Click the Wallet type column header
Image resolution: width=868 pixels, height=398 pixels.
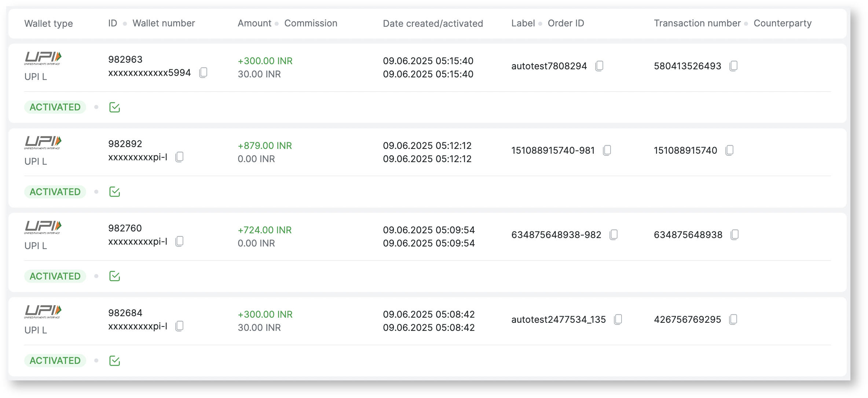point(48,23)
